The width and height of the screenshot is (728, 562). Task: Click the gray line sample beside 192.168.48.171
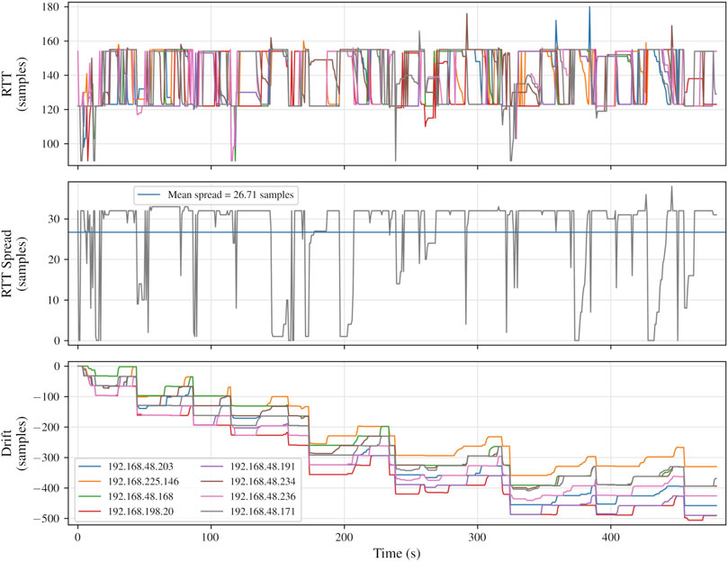click(x=212, y=512)
